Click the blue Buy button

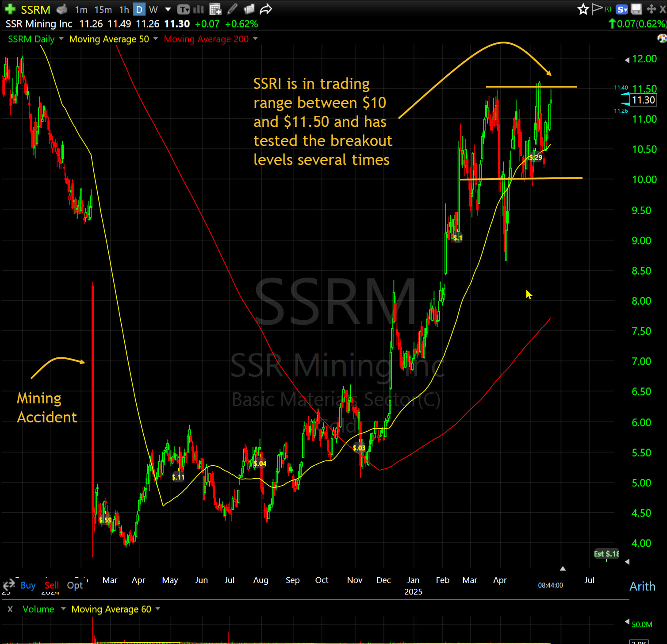point(28,585)
